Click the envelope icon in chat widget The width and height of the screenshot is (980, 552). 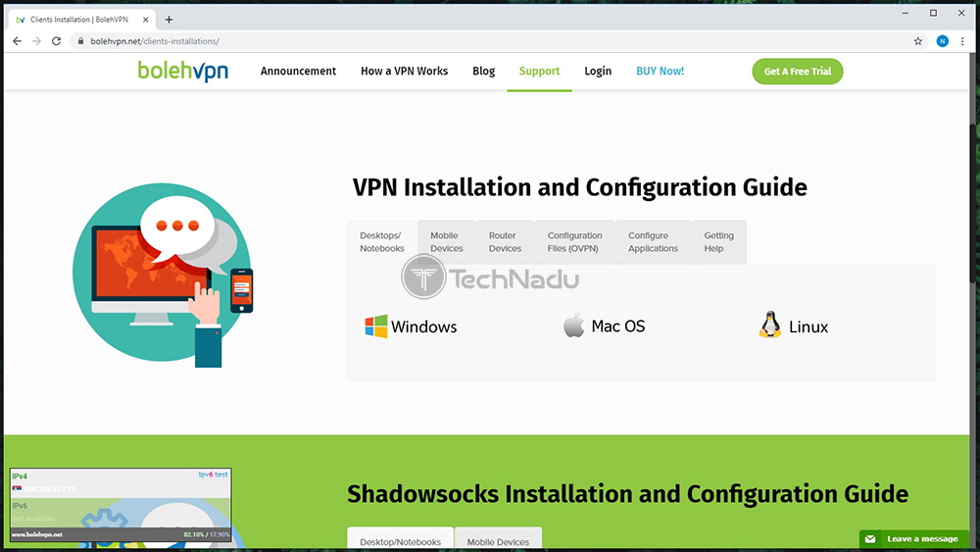870,539
